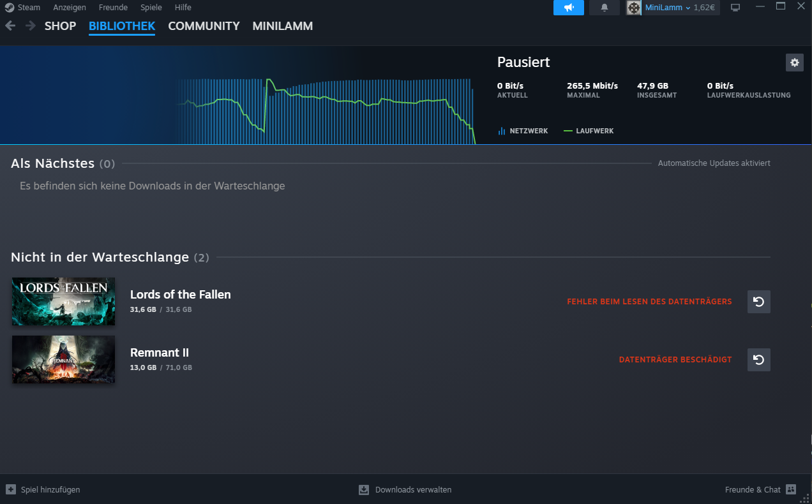Click 'Spiel hinzufügen' label
Image resolution: width=812 pixels, height=504 pixels.
point(50,490)
